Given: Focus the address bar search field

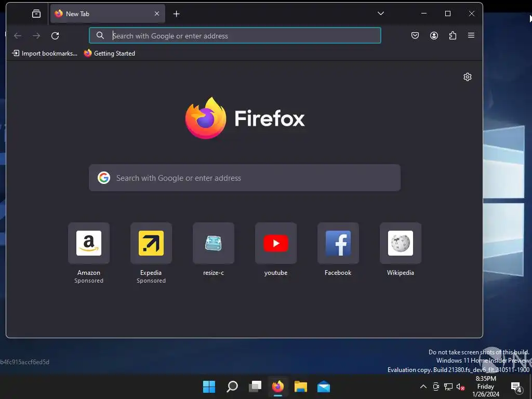Looking at the screenshot, I should (x=235, y=36).
